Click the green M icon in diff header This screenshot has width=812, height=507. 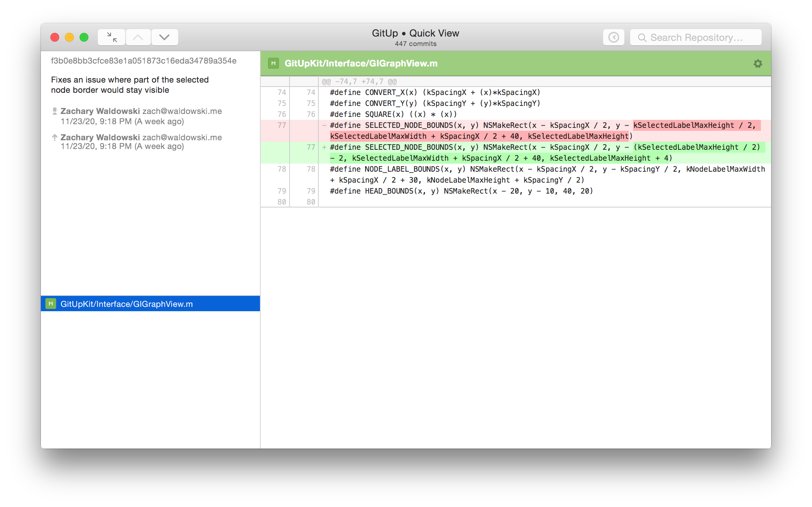tap(273, 63)
